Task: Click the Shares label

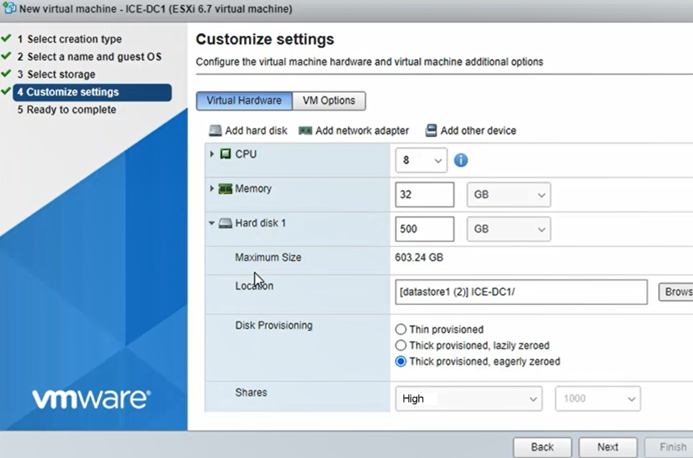Action: [251, 393]
